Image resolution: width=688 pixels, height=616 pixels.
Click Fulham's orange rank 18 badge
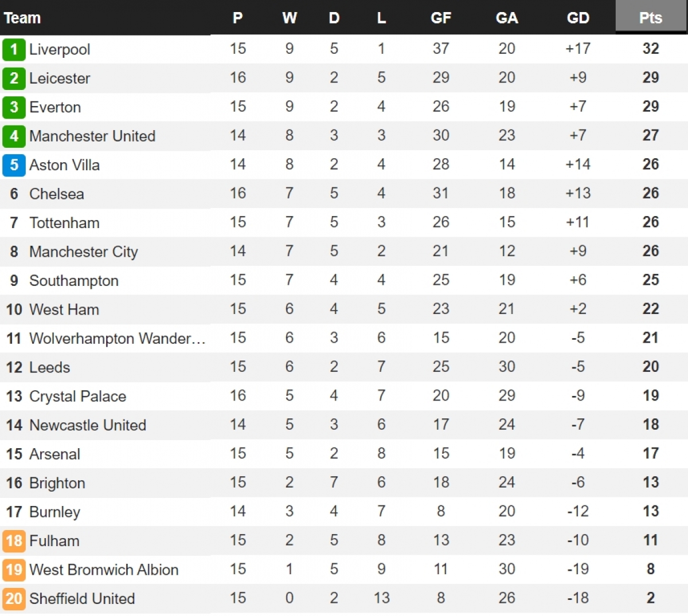pyautogui.click(x=14, y=540)
